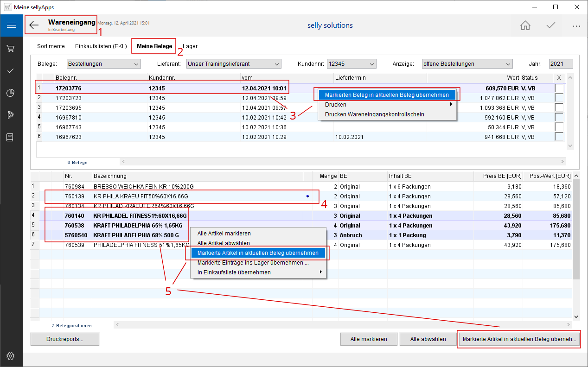Tick the X checkbox for Beleg 17203723
This screenshot has width=588, height=367.
pos(559,98)
